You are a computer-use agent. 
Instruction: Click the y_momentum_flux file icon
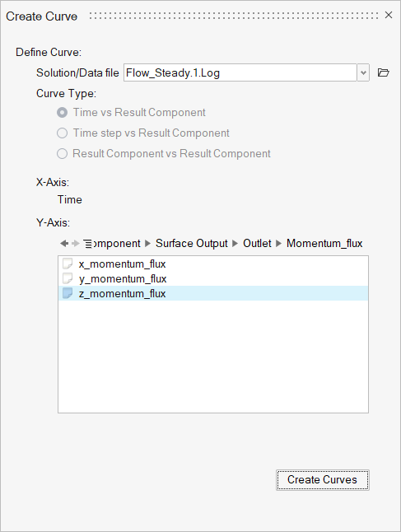coord(68,278)
